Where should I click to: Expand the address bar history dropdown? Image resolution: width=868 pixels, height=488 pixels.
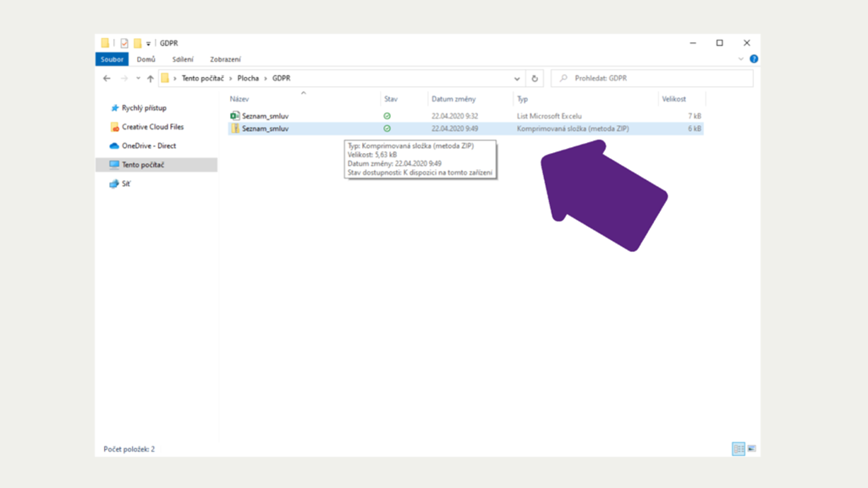517,79
